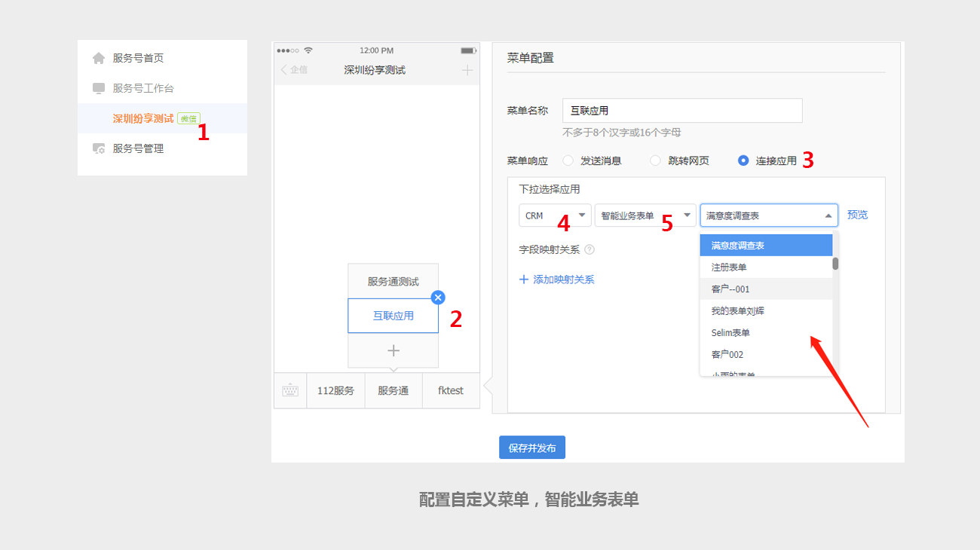980x550 pixels.
Task: Open the CRM dropdown
Action: point(555,215)
